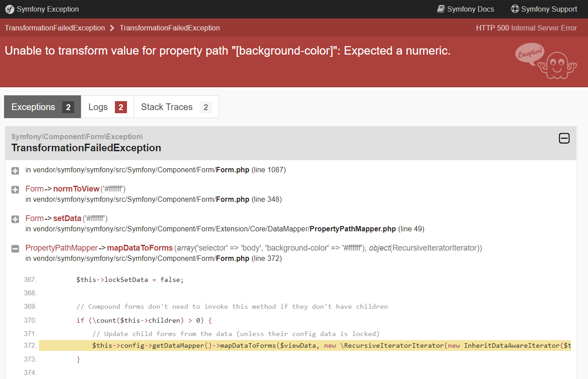588x379 pixels.
Task: Click the Symfony Docs text label
Action: pos(471,9)
